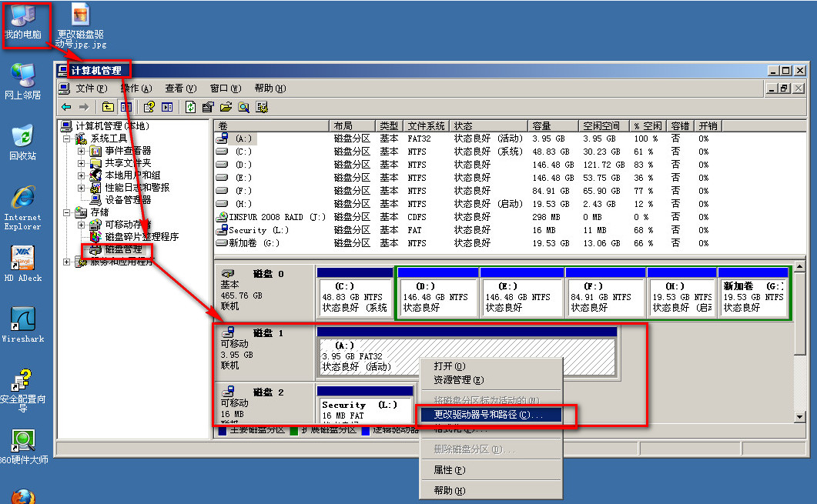This screenshot has height=504, width=817.
Task: Click the open folder toolbar icon
Action: point(226,107)
